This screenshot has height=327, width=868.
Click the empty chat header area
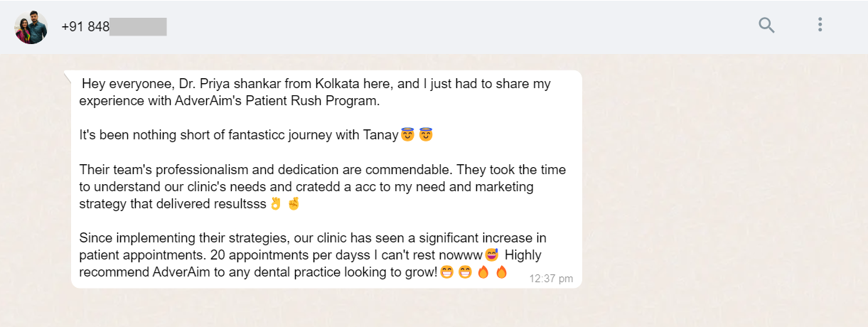pyautogui.click(x=462, y=27)
